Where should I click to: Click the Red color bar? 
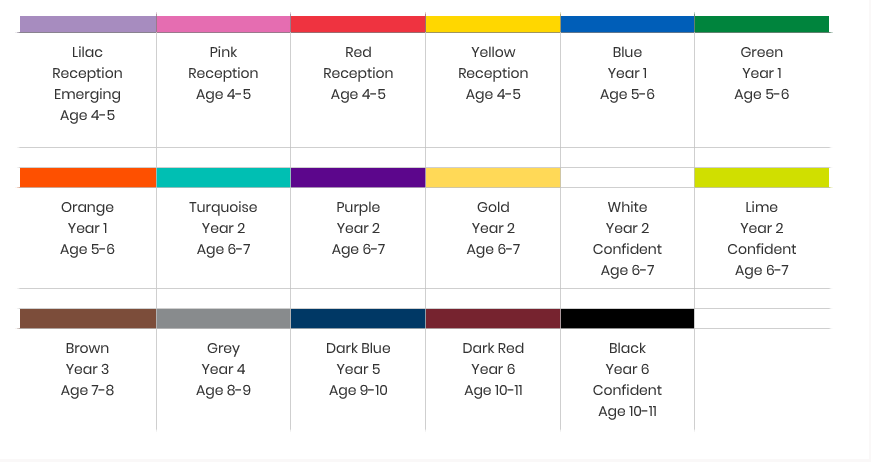(x=358, y=24)
